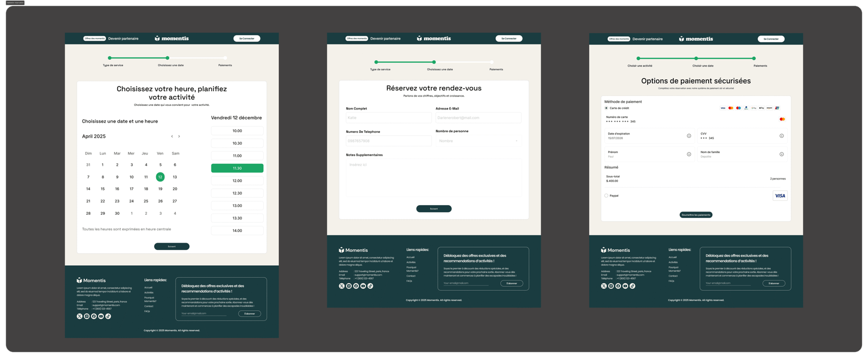Pick the 14.00 time slot
Image resolution: width=868 pixels, height=358 pixels.
[237, 231]
